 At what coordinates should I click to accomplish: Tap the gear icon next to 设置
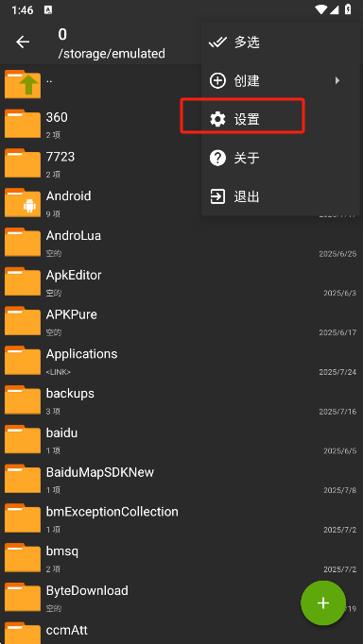[x=217, y=119]
